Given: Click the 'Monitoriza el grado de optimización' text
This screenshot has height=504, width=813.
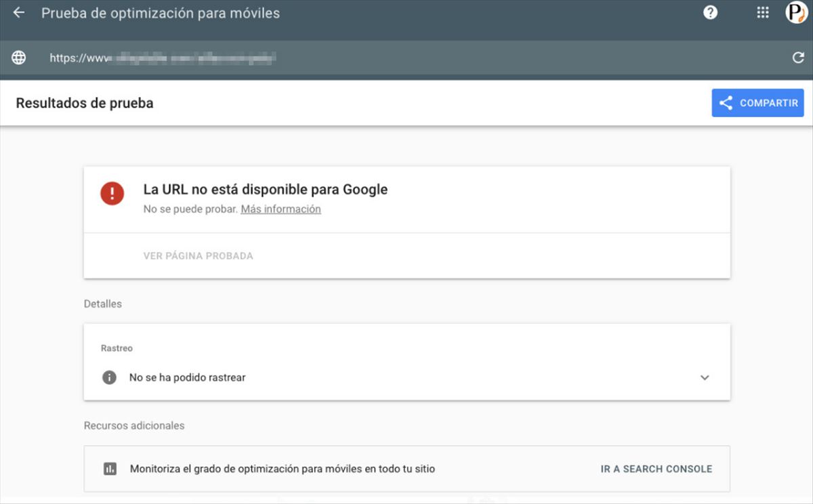Looking at the screenshot, I should pos(282,468).
